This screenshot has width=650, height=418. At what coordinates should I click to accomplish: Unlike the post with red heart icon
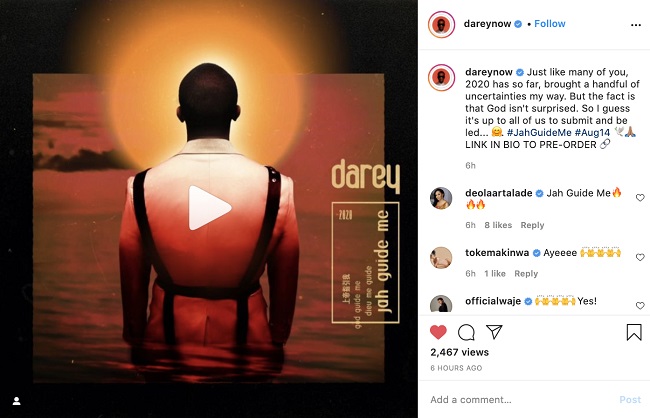coord(438,332)
